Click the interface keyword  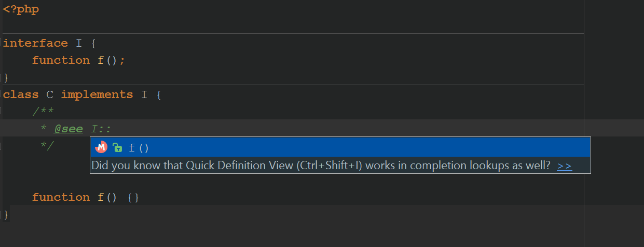pyautogui.click(x=35, y=43)
